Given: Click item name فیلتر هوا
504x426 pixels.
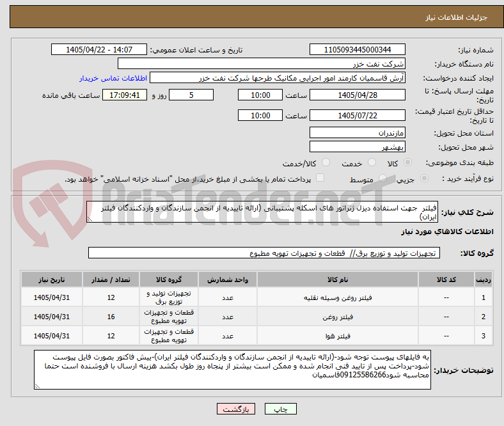Looking at the screenshot, I should (x=338, y=336).
